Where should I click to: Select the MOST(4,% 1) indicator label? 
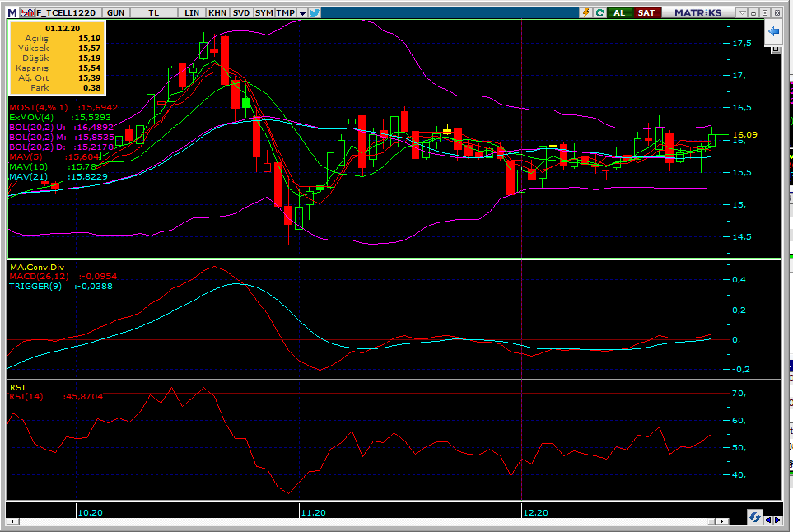39,107
